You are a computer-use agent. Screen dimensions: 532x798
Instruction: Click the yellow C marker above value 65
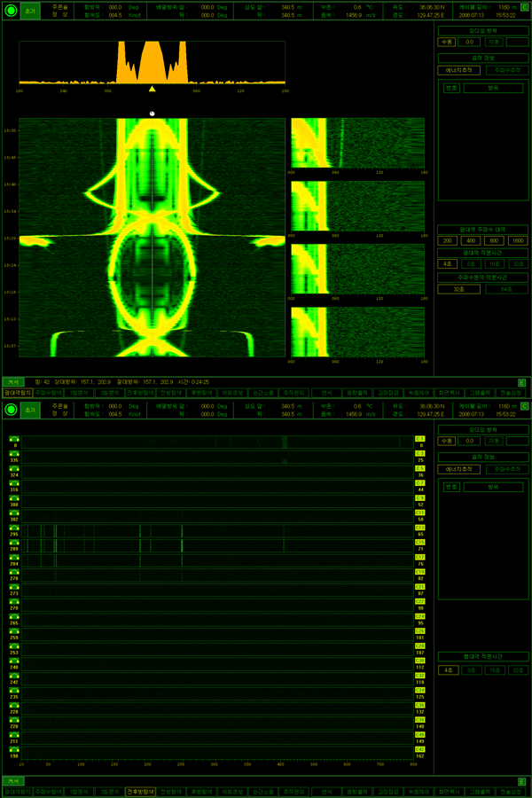(x=420, y=528)
